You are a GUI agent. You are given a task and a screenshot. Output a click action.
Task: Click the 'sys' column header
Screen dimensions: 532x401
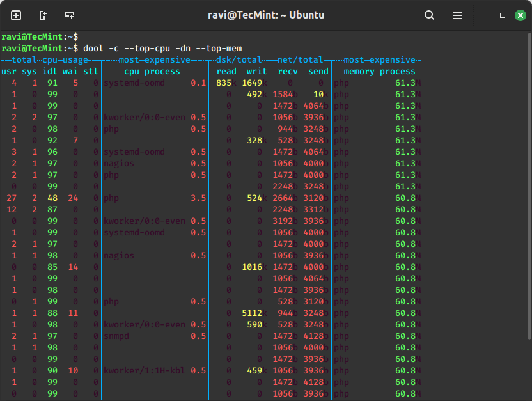(x=29, y=71)
